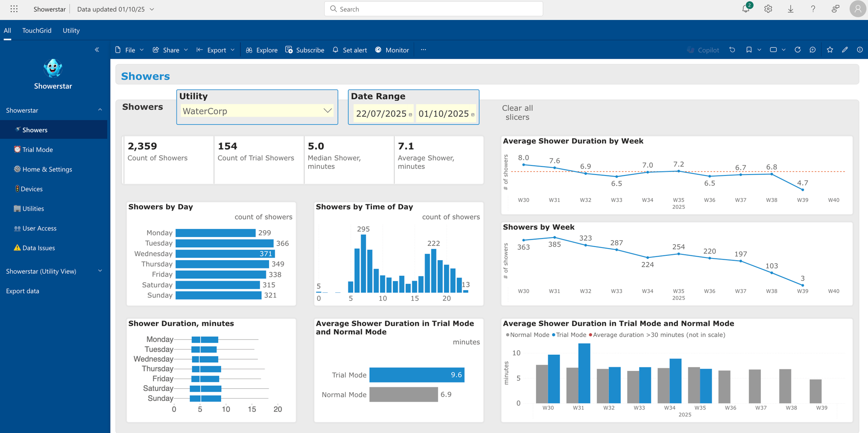The width and height of the screenshot is (868, 433).
Task: Click the start date 22/07/2025 field
Action: (381, 114)
